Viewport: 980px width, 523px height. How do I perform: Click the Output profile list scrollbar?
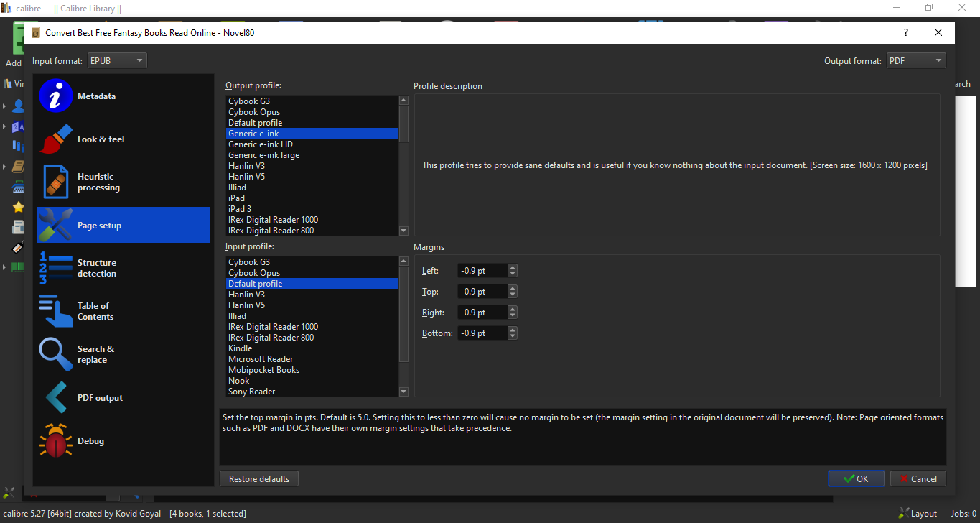coord(403,124)
